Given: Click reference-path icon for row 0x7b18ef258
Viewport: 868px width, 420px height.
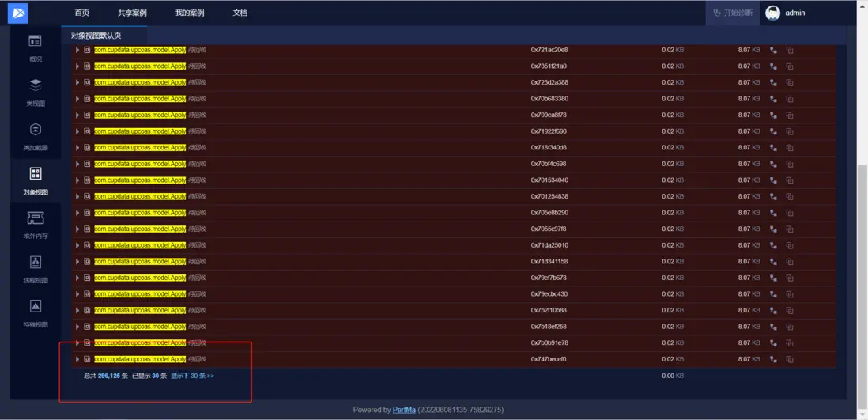Looking at the screenshot, I should click(x=773, y=327).
